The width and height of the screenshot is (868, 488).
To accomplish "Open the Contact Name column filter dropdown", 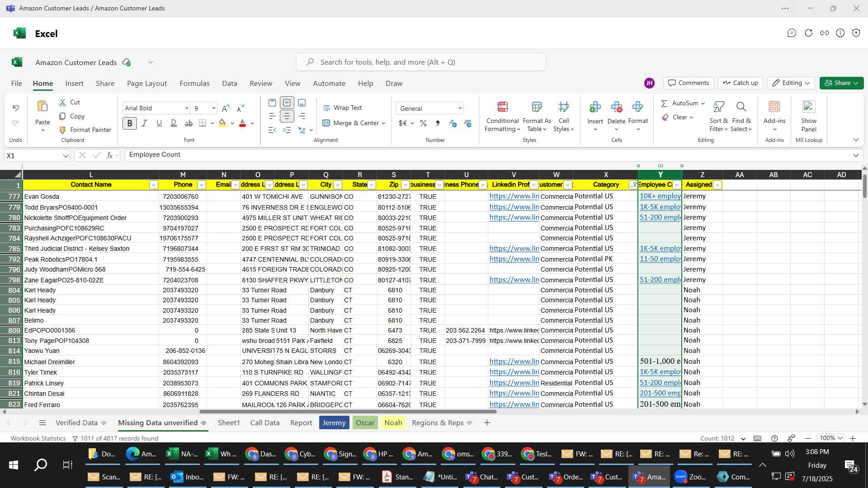I will tap(154, 184).
